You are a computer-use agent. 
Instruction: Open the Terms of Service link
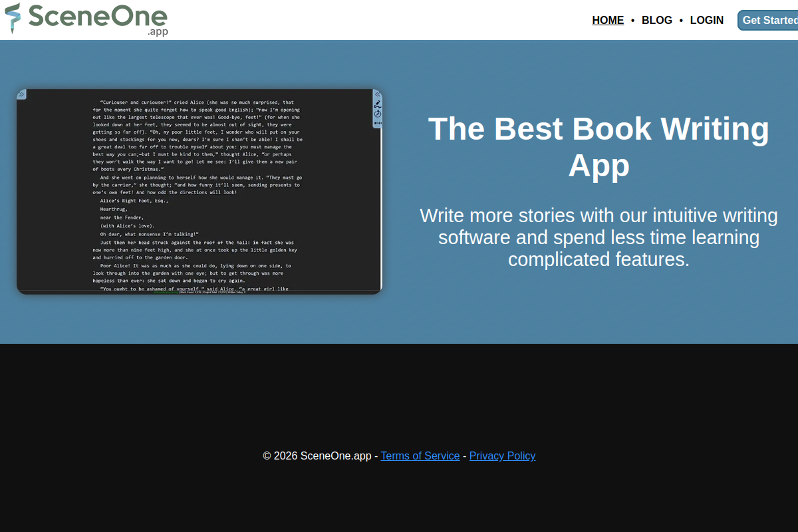click(420, 456)
